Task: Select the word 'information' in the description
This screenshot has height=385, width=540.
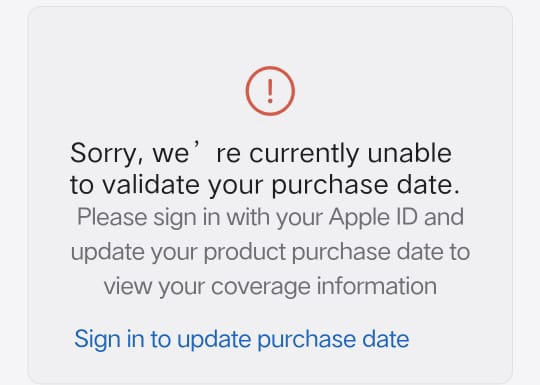Action: [377, 287]
